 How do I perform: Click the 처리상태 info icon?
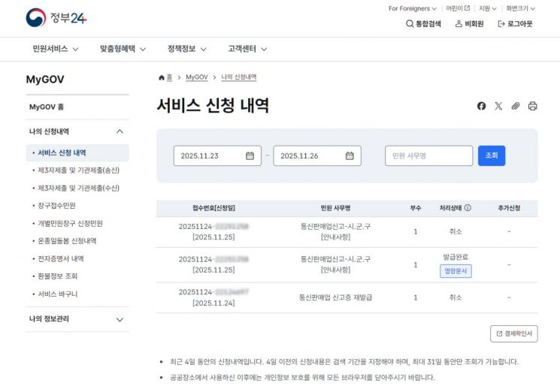pos(468,207)
